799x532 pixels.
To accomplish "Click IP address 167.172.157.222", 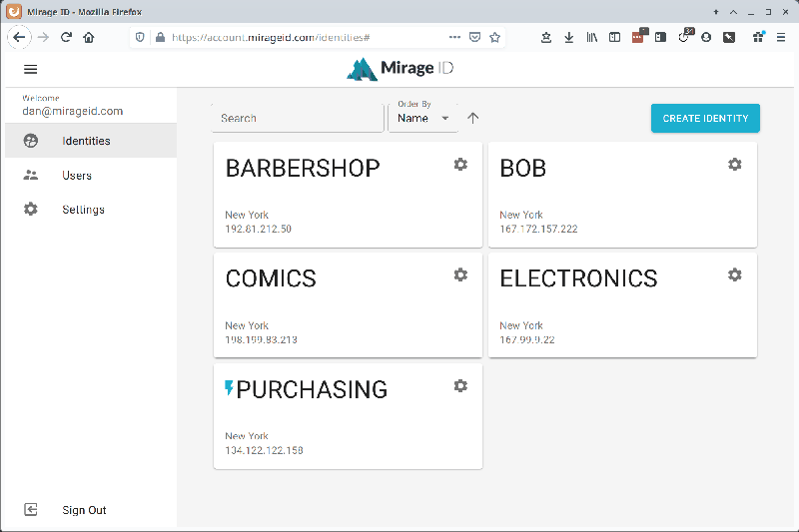I will [538, 230].
